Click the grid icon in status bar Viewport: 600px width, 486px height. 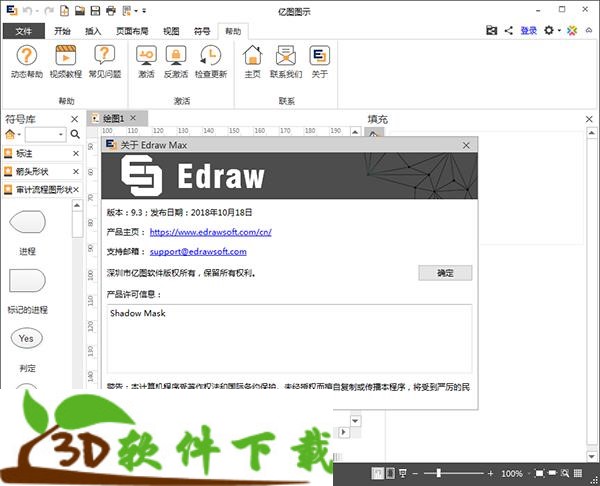[x=578, y=473]
